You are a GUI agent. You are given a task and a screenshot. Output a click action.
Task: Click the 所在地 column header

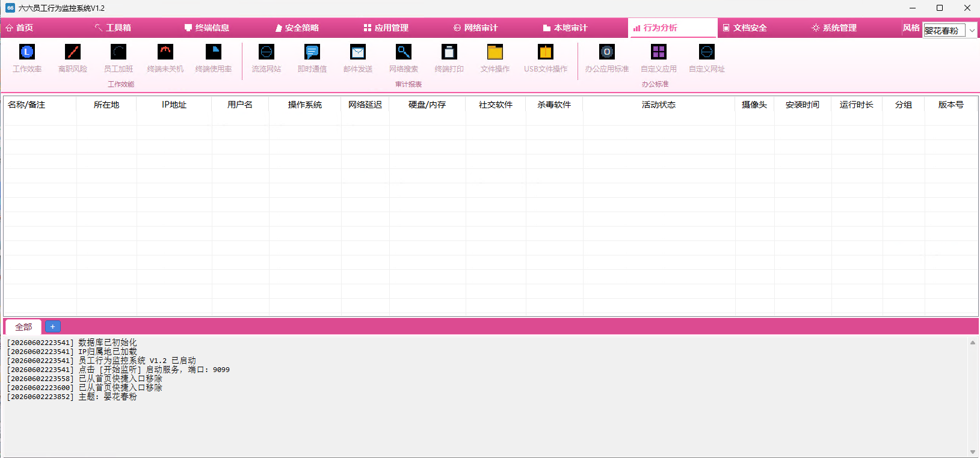coord(106,105)
